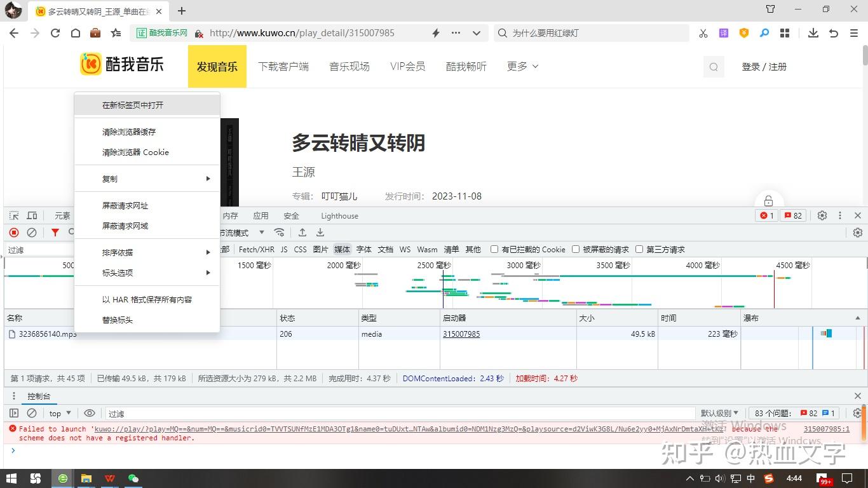
Task: Click the export HAR download arrow icon
Action: tap(320, 233)
